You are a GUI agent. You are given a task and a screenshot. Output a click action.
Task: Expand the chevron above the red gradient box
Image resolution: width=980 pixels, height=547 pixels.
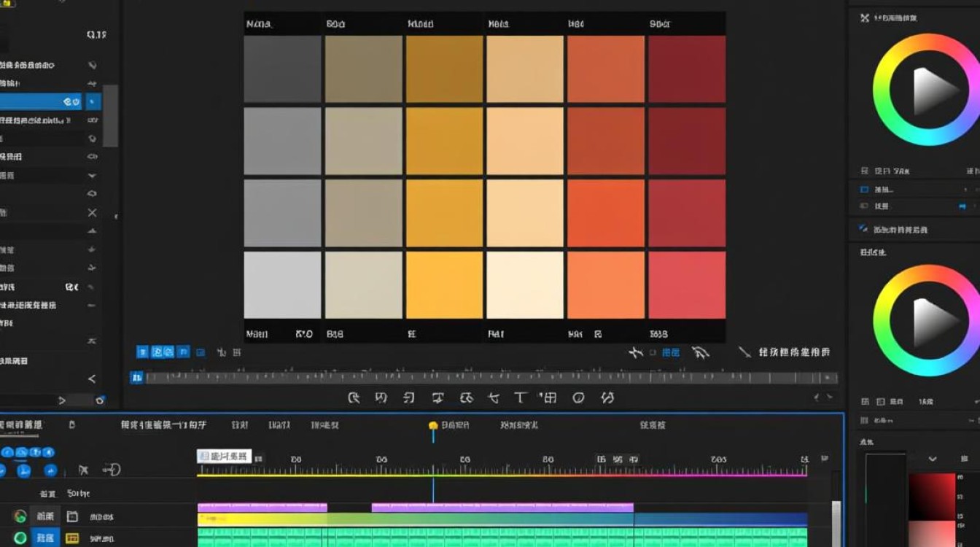click(x=933, y=459)
